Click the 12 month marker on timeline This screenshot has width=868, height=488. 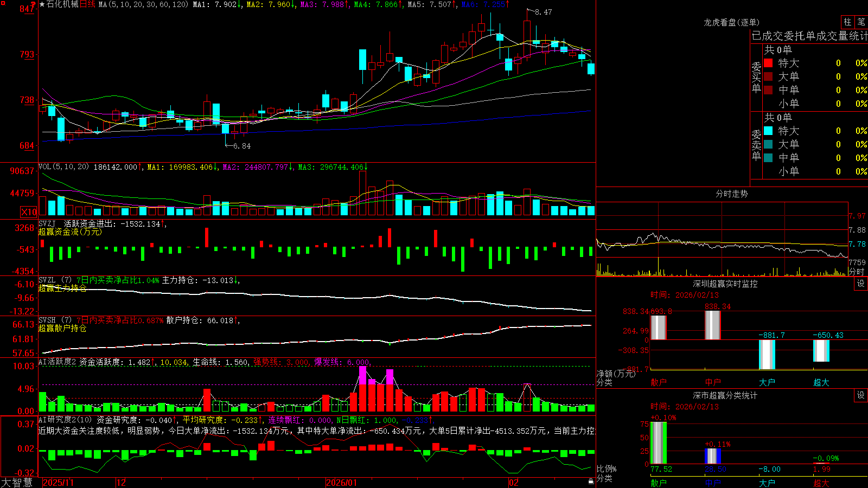coord(121,483)
